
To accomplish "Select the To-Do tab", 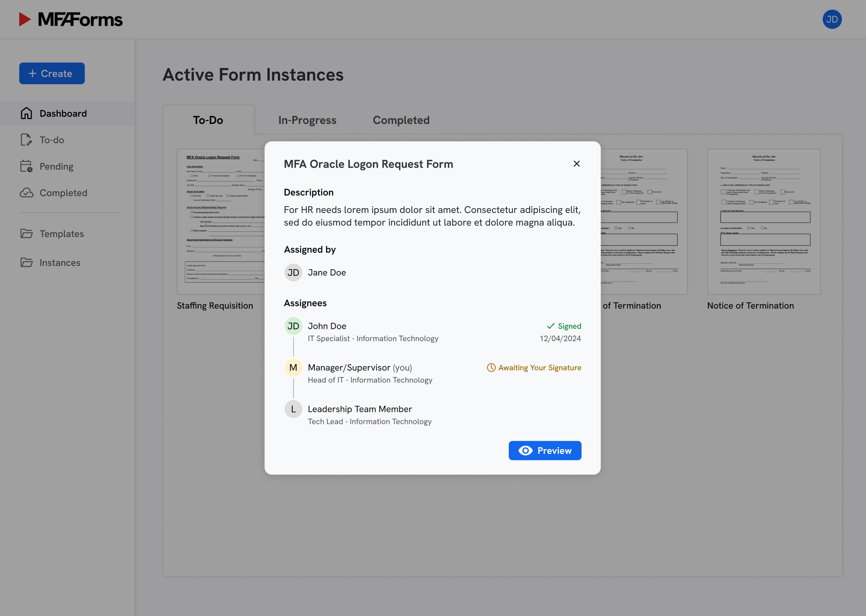I will click(x=208, y=120).
